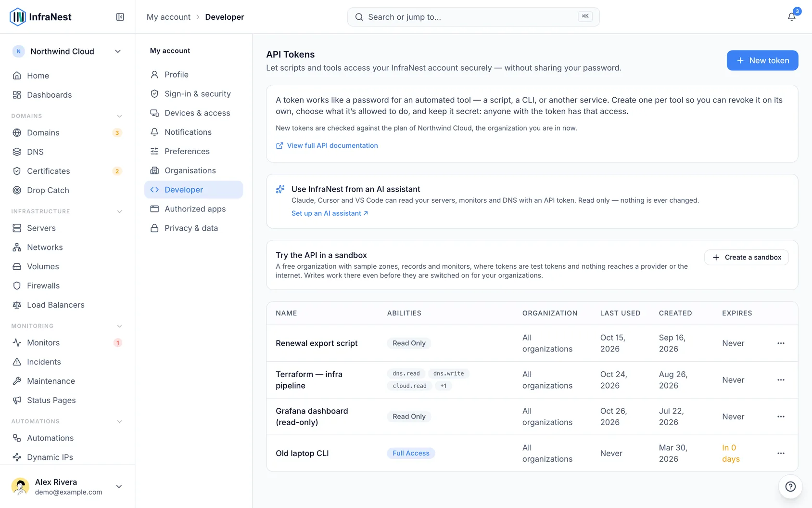Open Dynamic IPs

pyautogui.click(x=67, y=457)
